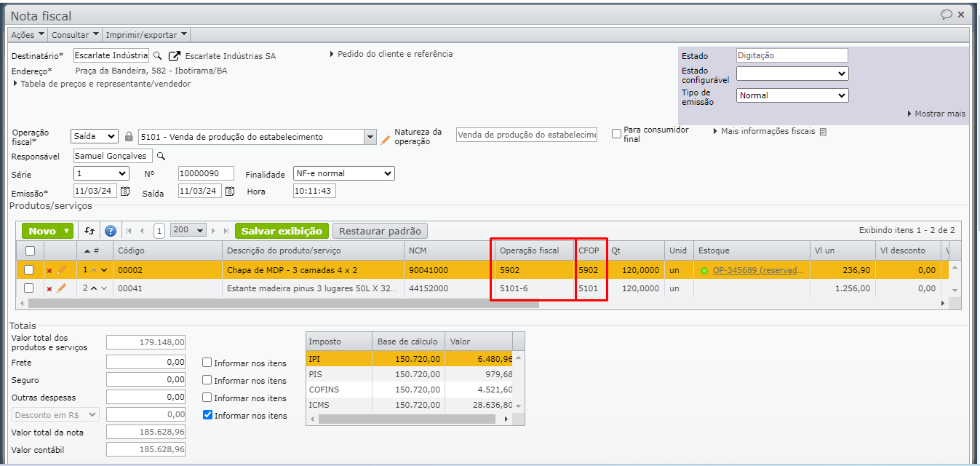The image size is (980, 466).
Task: Tick the select-all checkbox in grid header
Action: point(29,250)
